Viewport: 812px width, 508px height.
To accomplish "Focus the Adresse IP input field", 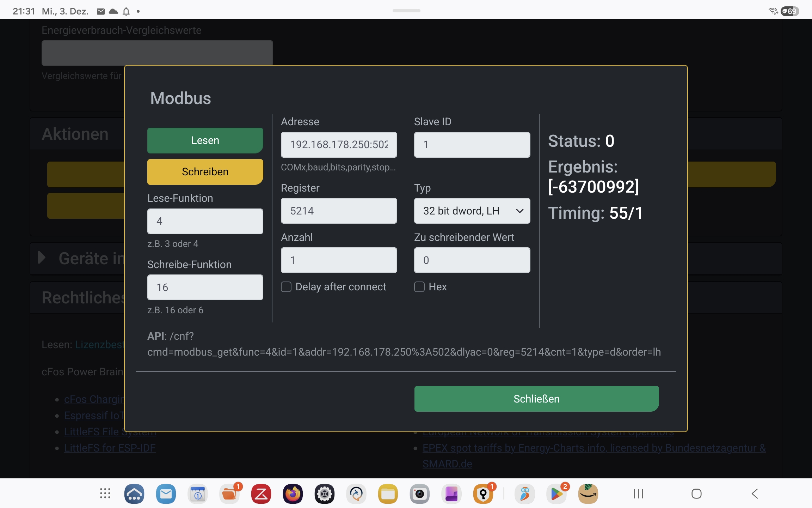I will point(339,145).
